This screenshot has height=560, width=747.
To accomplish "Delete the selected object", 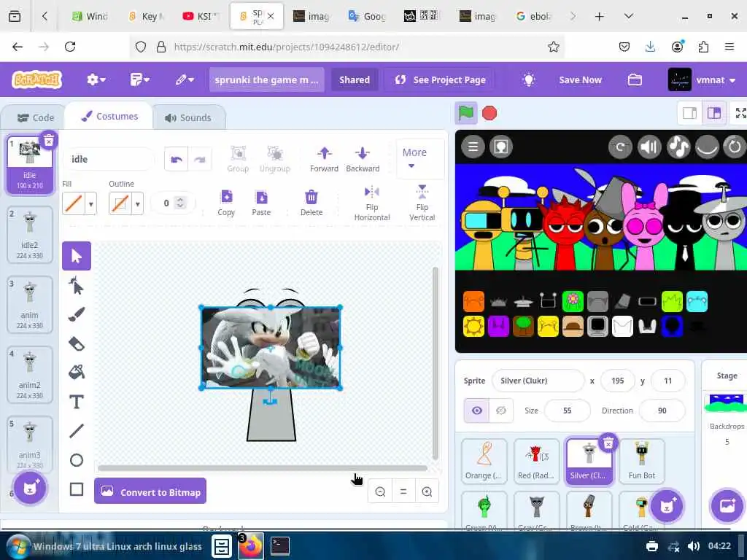I will pos(311,203).
